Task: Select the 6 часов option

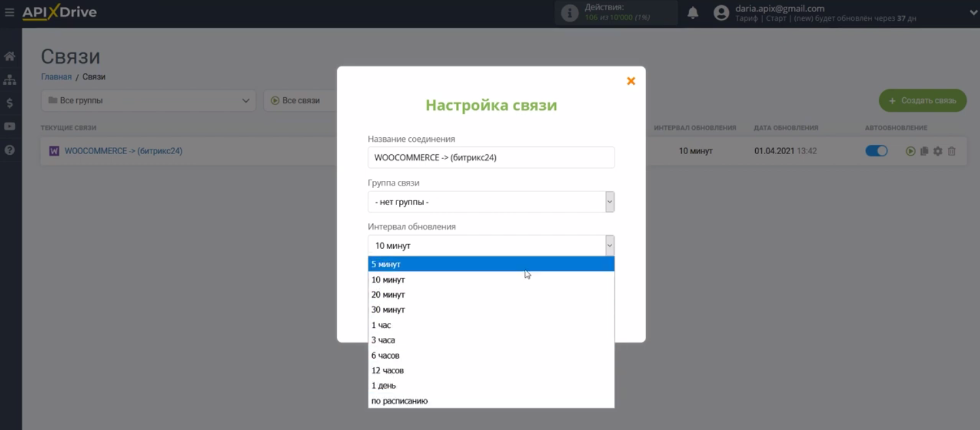Action: coord(491,355)
